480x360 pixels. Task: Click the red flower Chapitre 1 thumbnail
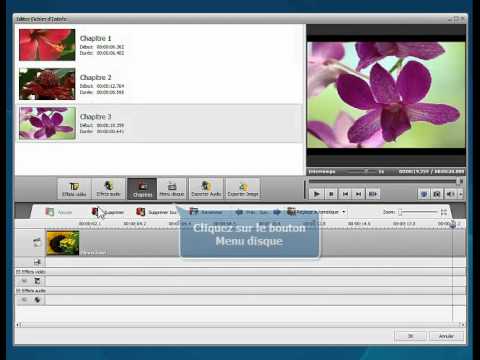pyautogui.click(x=47, y=45)
